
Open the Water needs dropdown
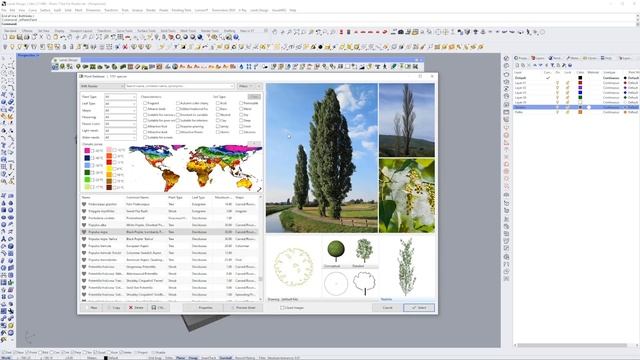120,138
